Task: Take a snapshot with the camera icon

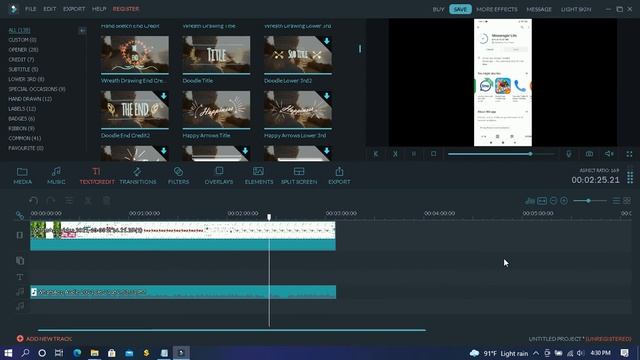Action: tap(589, 154)
